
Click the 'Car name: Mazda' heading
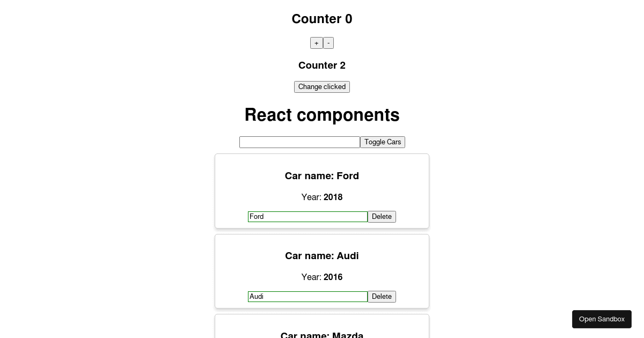[322, 335]
